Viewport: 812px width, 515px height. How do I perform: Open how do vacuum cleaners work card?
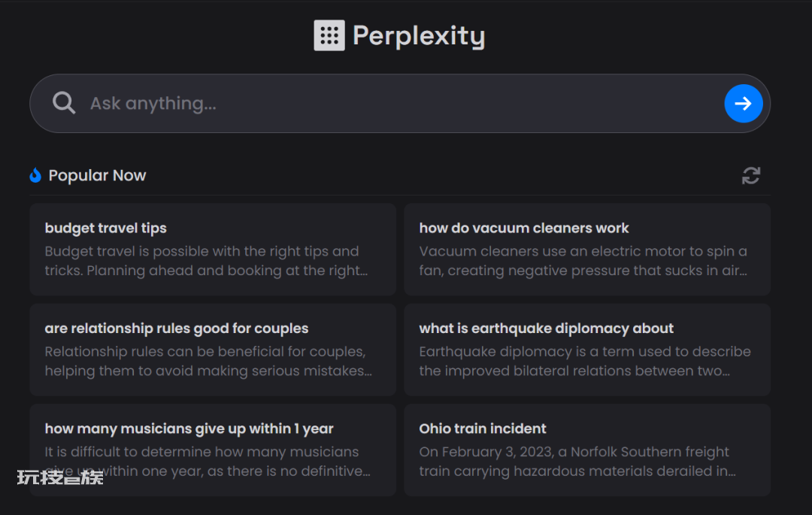pos(587,249)
